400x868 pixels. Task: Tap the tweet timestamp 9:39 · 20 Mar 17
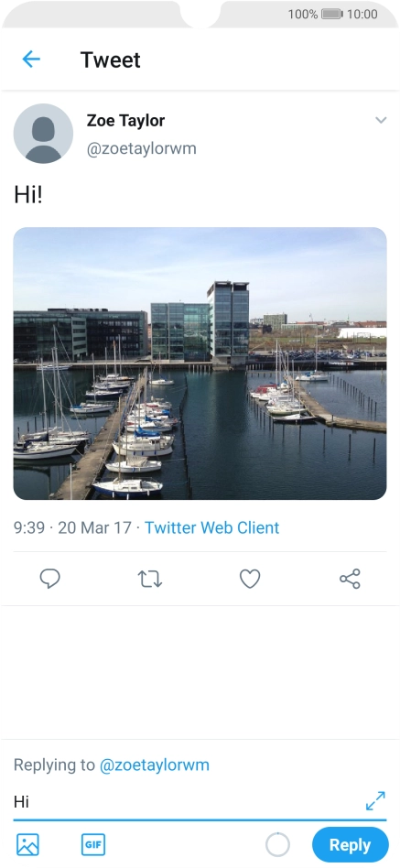tap(72, 527)
